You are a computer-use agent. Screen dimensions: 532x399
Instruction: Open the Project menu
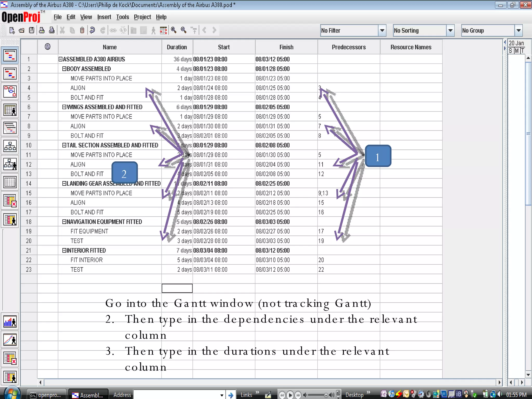click(142, 17)
